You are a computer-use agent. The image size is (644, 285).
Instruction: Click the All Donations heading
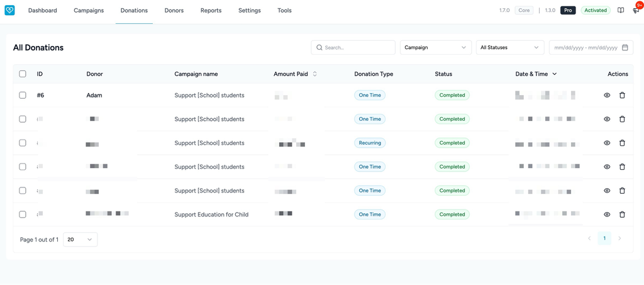pos(38,48)
